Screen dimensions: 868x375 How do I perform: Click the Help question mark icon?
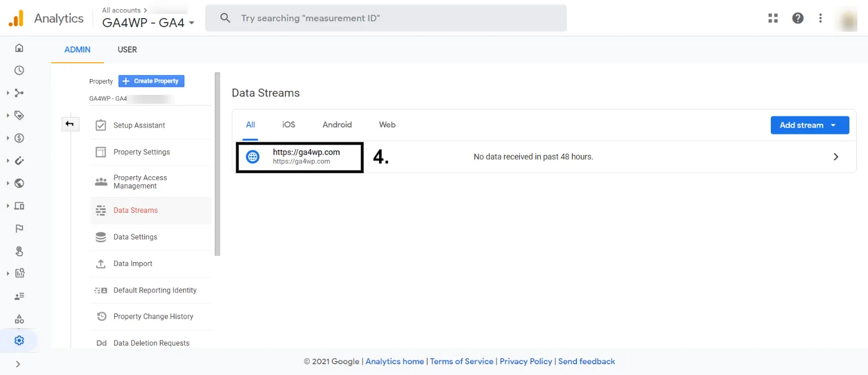click(x=797, y=18)
